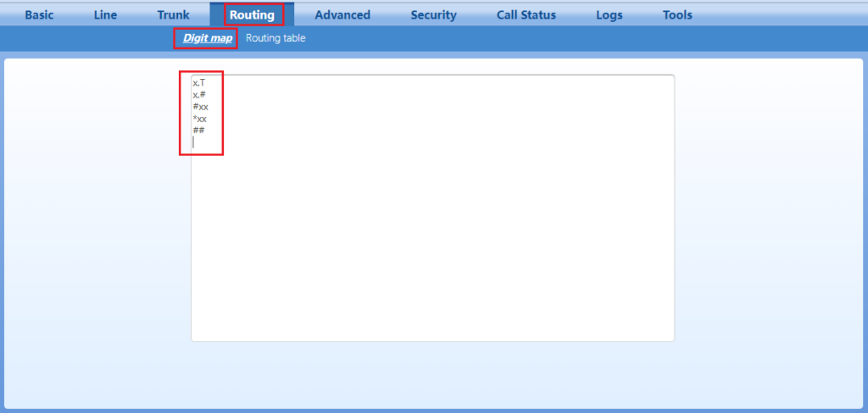Open the Basic tab
Image resolution: width=868 pixels, height=413 pixels.
pyautogui.click(x=39, y=14)
